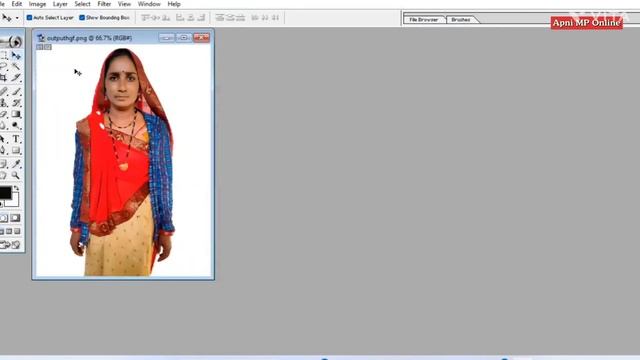
Task: Select the Healing Brush tool
Action: pyautogui.click(x=4, y=92)
